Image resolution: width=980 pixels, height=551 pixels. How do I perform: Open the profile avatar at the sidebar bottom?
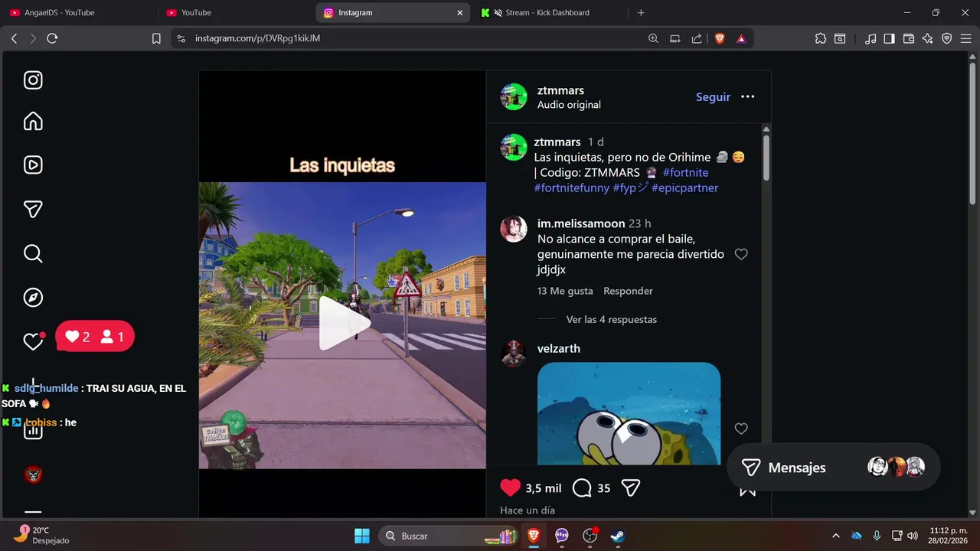coord(33,474)
